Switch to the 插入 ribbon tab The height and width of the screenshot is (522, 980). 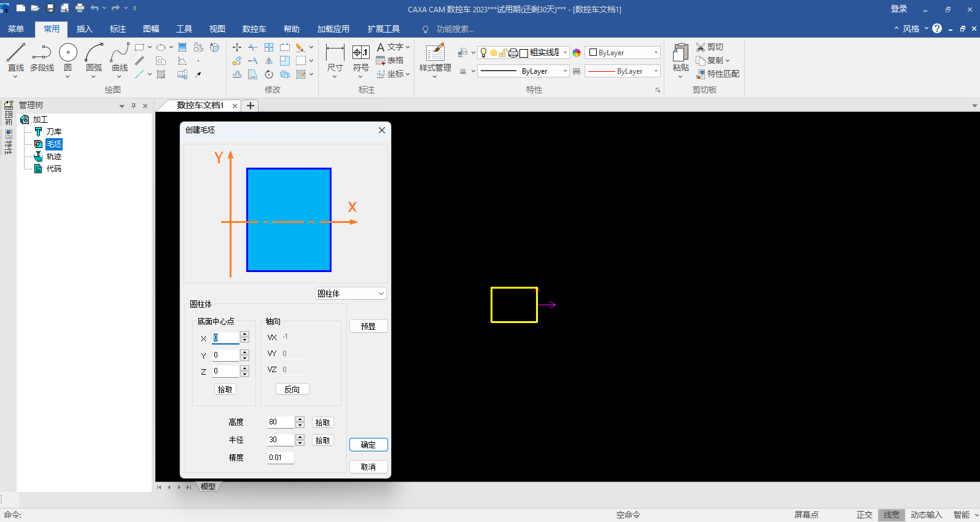[85, 29]
